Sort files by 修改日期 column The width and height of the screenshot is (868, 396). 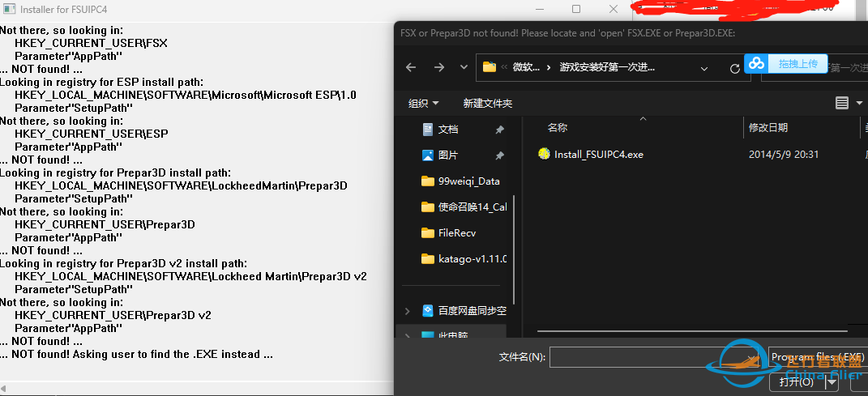pyautogui.click(x=768, y=128)
